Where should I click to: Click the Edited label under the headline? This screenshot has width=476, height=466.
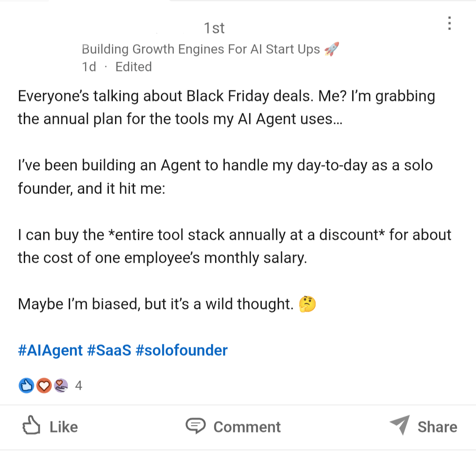[134, 67]
